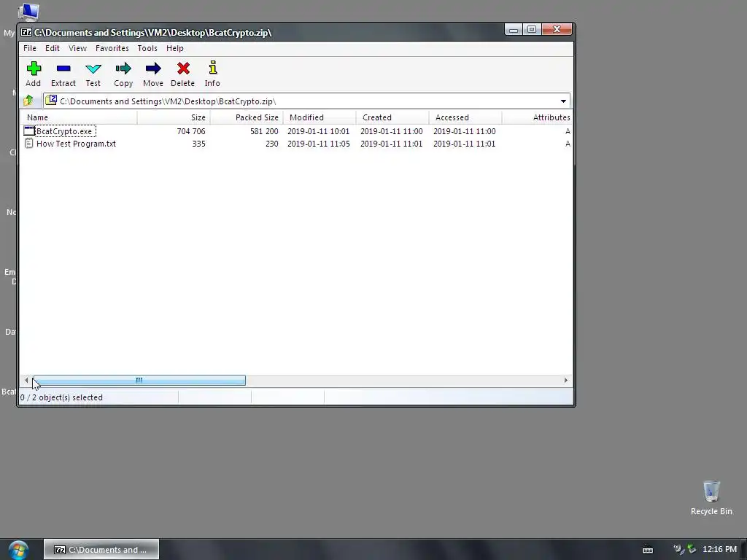The image size is (747, 560).
Task: Sort by the Created column header
Action: coord(392,117)
